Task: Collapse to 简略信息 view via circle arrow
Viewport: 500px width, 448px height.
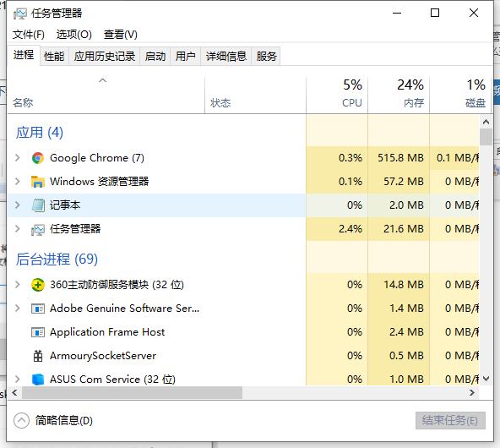Action: click(21, 420)
